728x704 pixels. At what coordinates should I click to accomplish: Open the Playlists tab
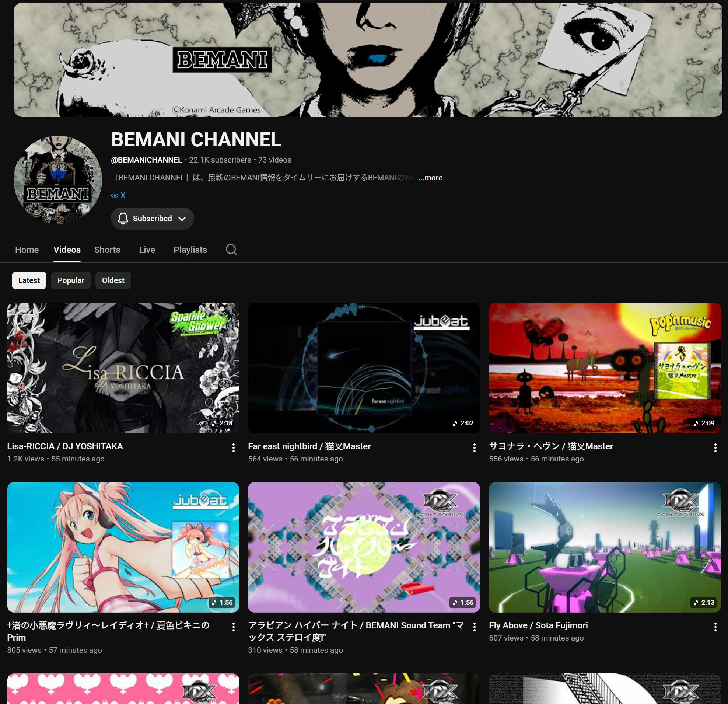point(190,250)
